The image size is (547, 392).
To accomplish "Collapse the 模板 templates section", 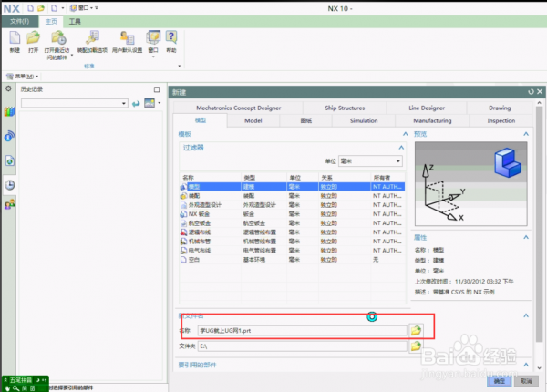I will point(406,134).
